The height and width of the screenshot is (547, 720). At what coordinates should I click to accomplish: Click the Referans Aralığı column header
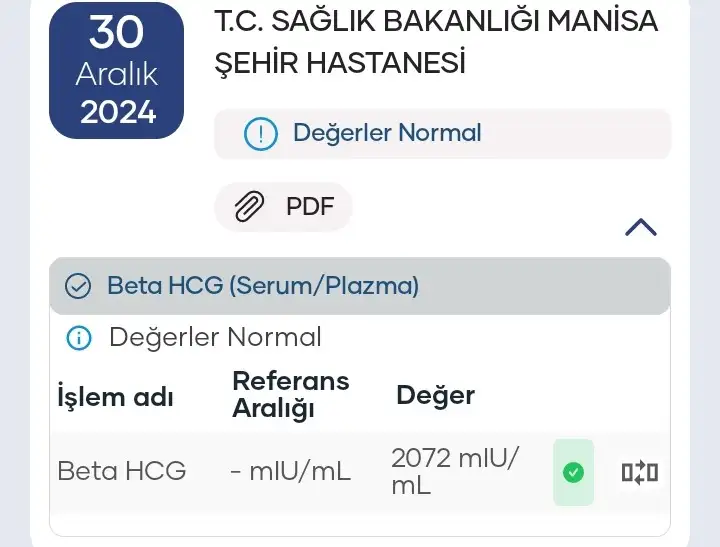[290, 394]
